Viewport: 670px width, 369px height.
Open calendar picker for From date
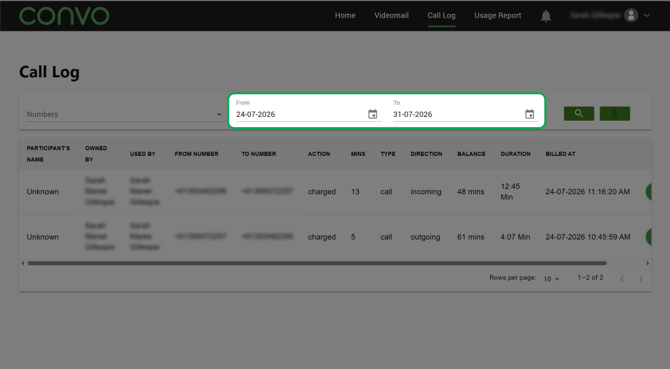tap(373, 114)
